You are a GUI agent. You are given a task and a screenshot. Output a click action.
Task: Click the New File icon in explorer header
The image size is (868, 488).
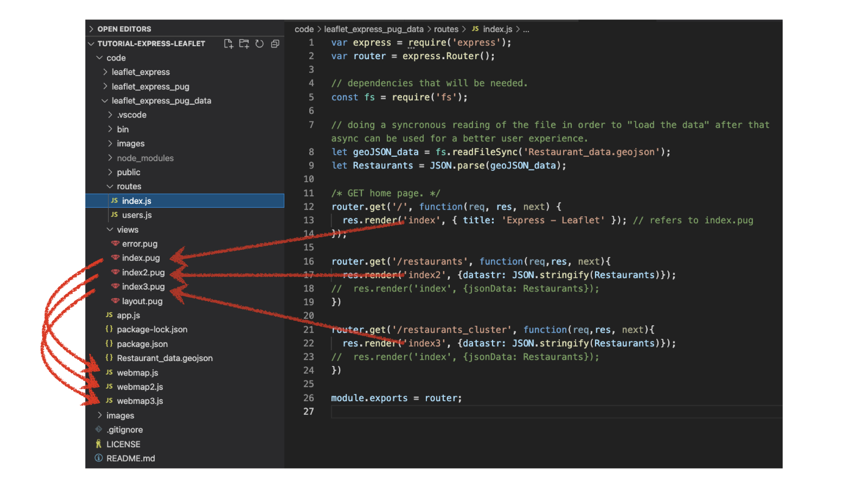tap(228, 44)
